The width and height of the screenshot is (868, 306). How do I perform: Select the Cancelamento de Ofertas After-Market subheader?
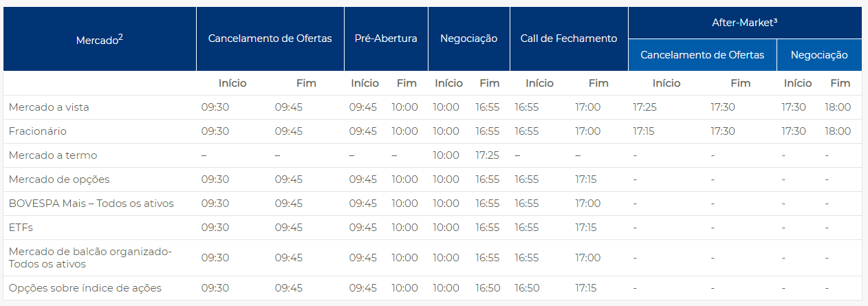click(x=702, y=55)
